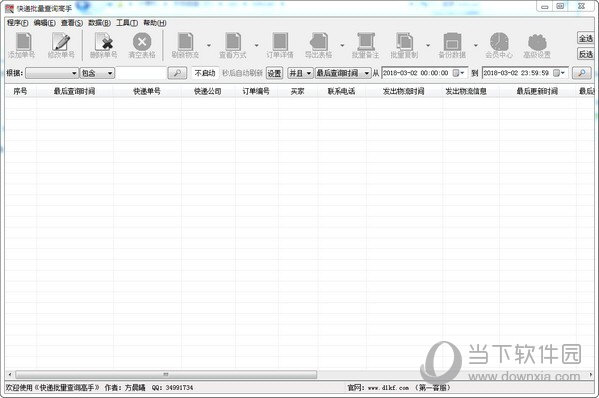Click the 批量复制 batch copy icon
Image resolution: width=599 pixels, height=398 pixels.
[x=404, y=42]
